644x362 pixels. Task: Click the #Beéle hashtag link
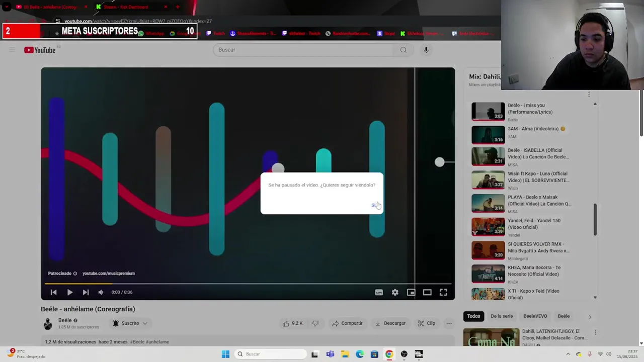137,342
